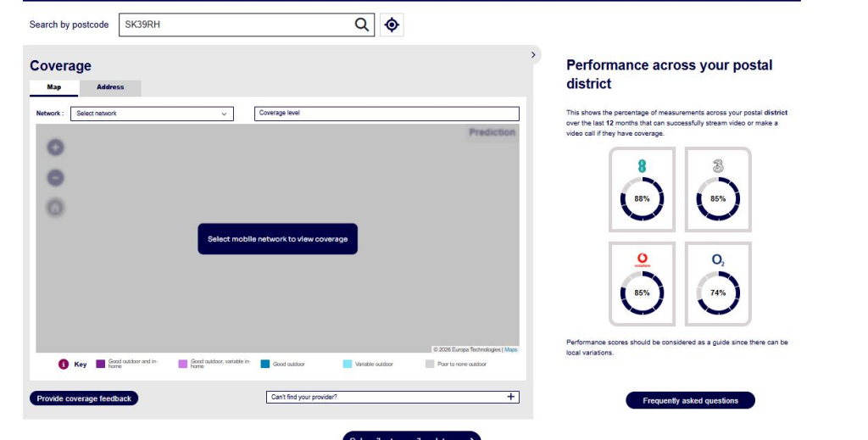Switch to the Map tab
The image size is (868, 440).
54,87
